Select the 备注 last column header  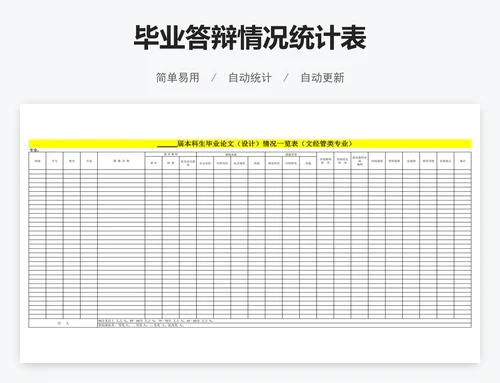pos(463,161)
